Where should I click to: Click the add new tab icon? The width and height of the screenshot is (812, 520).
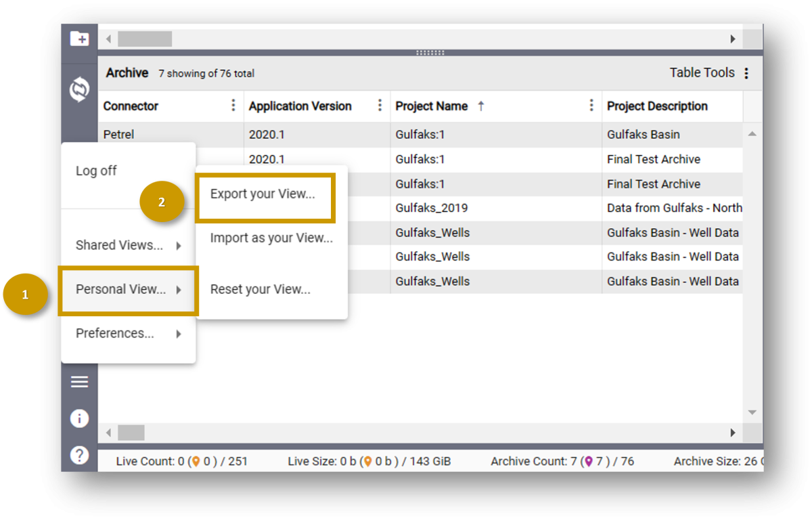[79, 40]
